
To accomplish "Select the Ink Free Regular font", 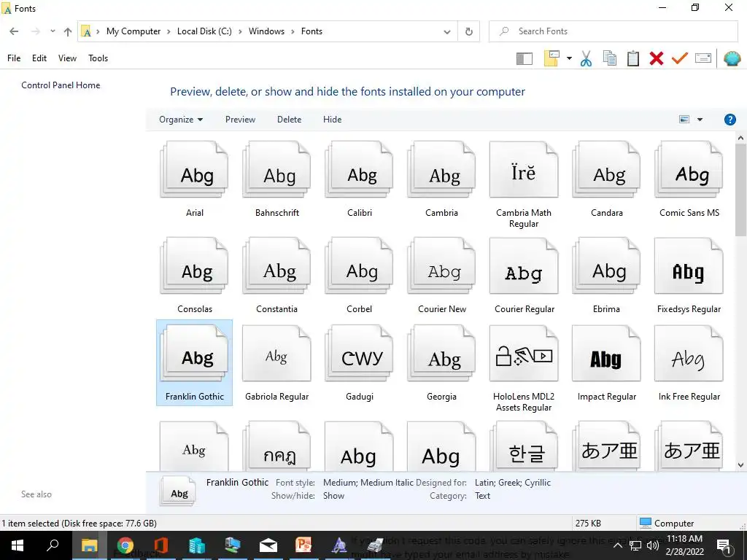I will [x=689, y=363].
